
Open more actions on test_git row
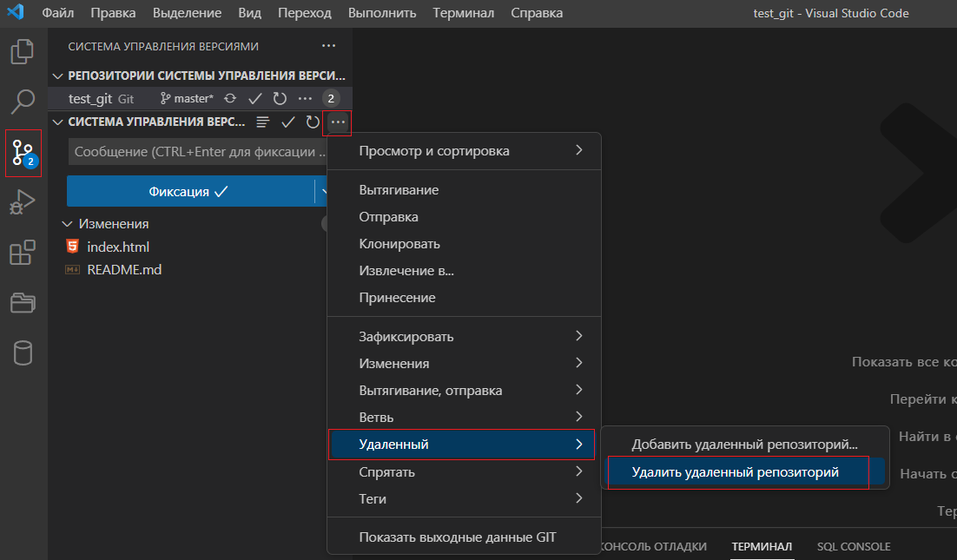305,98
